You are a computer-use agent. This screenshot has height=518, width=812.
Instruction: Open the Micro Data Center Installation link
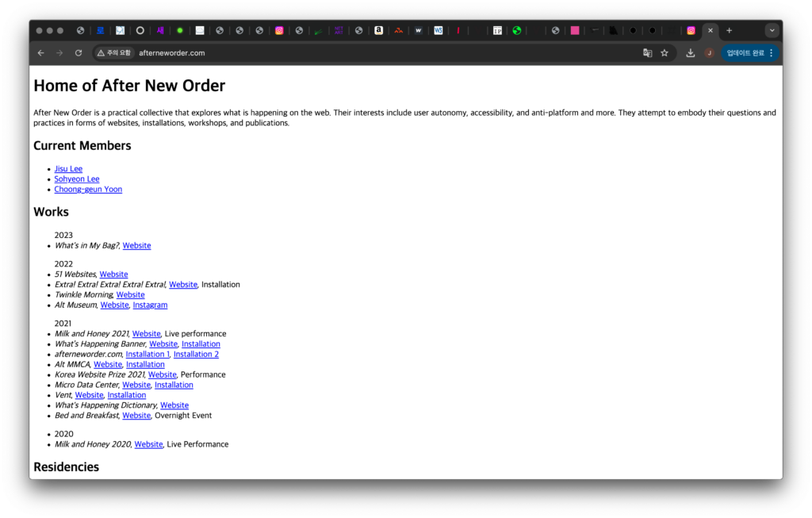point(174,385)
